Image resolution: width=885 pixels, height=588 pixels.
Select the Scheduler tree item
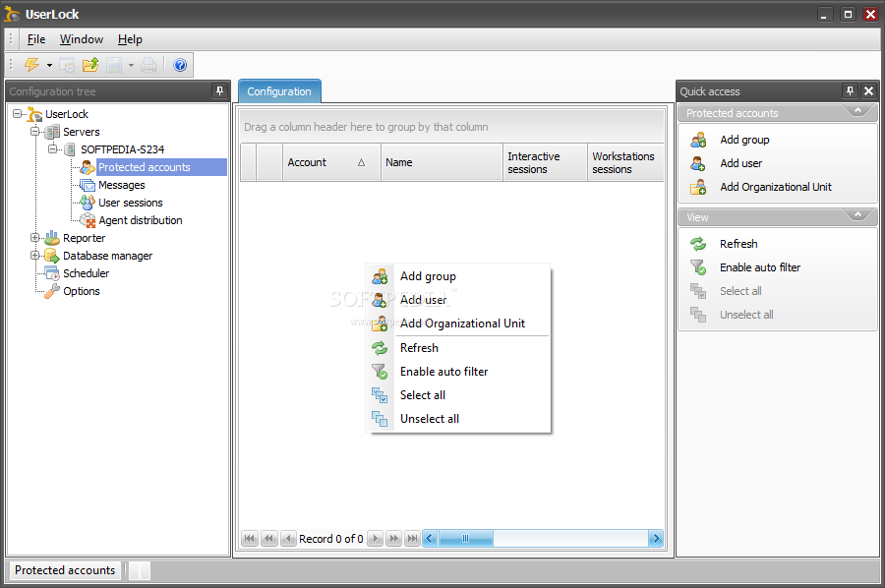(x=86, y=273)
